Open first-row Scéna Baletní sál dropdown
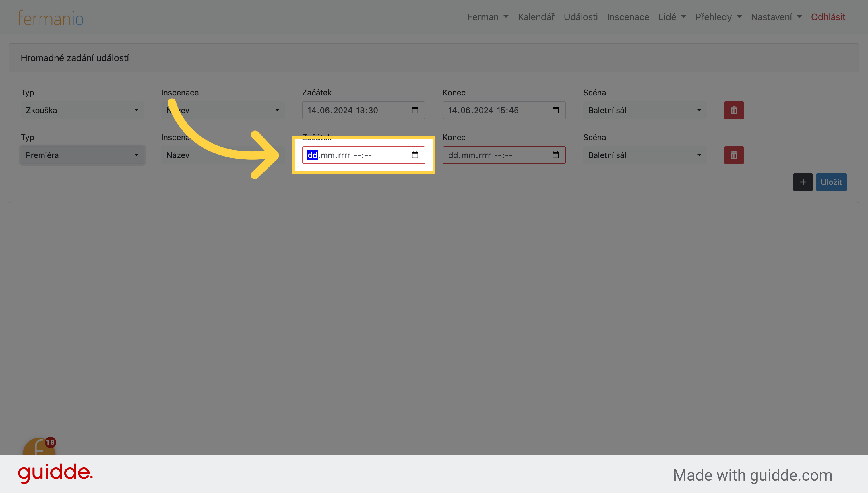 coord(645,110)
